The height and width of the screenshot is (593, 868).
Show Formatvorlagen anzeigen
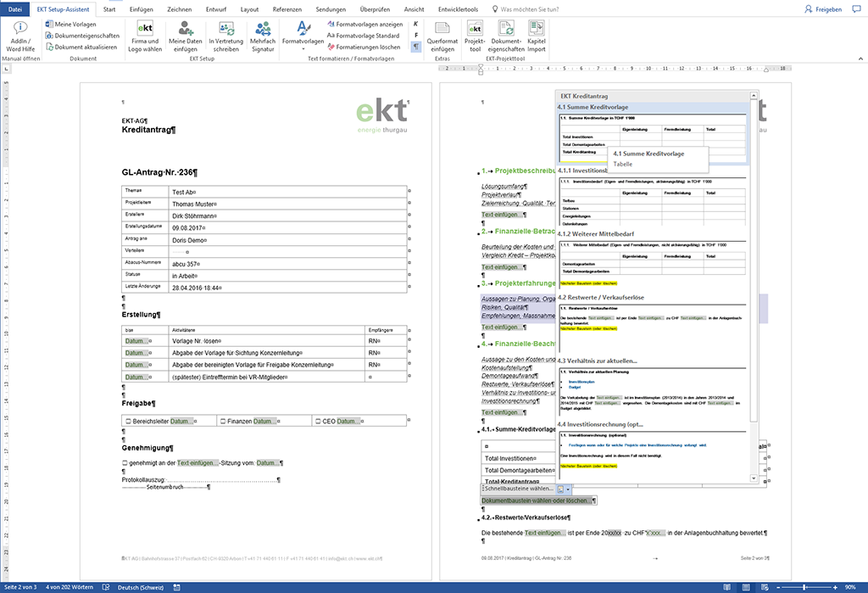click(364, 24)
